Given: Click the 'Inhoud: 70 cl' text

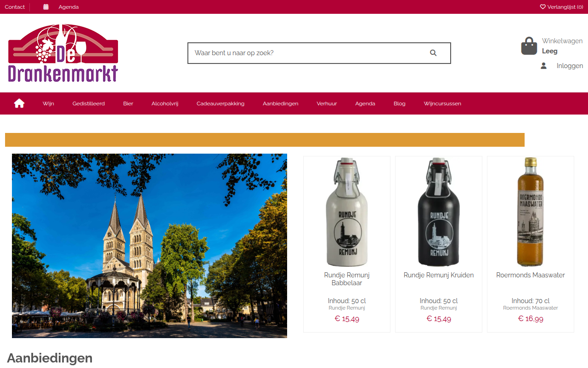Looking at the screenshot, I should click(x=531, y=301).
